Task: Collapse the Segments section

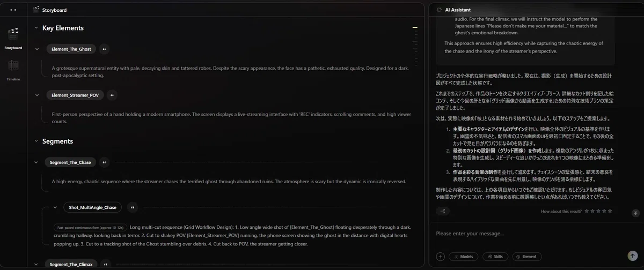Action: coord(36,141)
